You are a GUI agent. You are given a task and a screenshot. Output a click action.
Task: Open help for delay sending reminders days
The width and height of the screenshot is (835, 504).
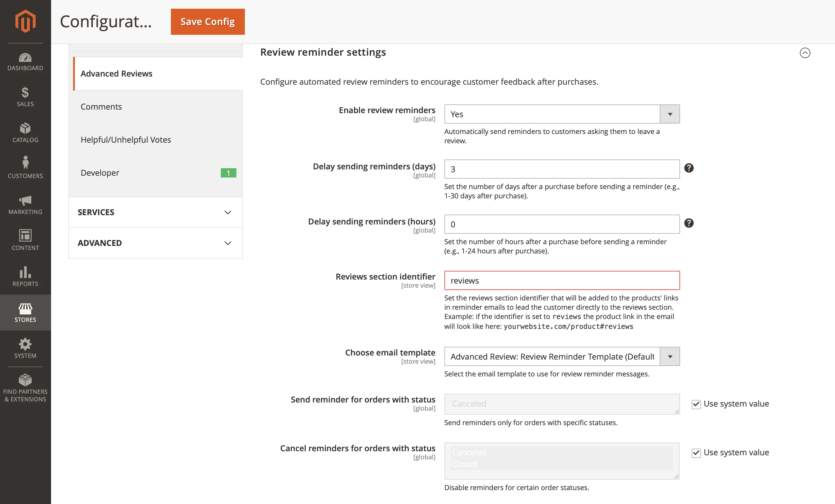pyautogui.click(x=690, y=168)
